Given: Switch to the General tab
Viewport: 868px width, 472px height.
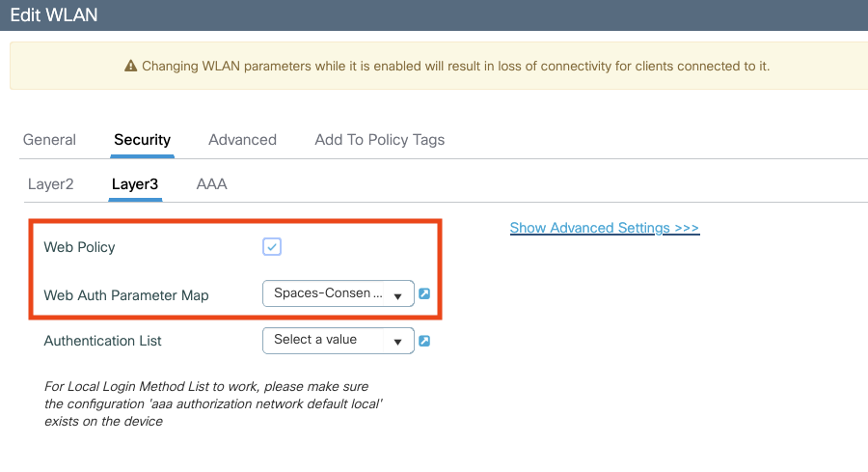Looking at the screenshot, I should click(x=49, y=140).
